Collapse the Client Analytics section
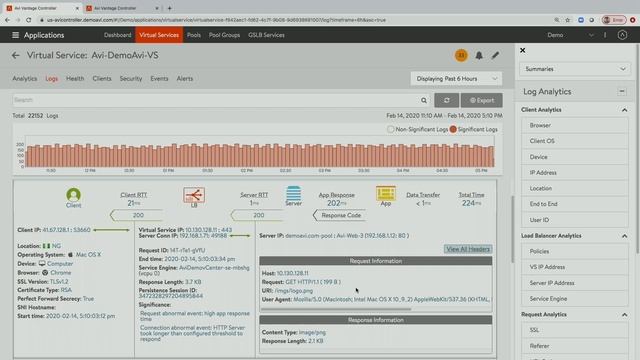This screenshot has width=640, height=360. [x=624, y=110]
